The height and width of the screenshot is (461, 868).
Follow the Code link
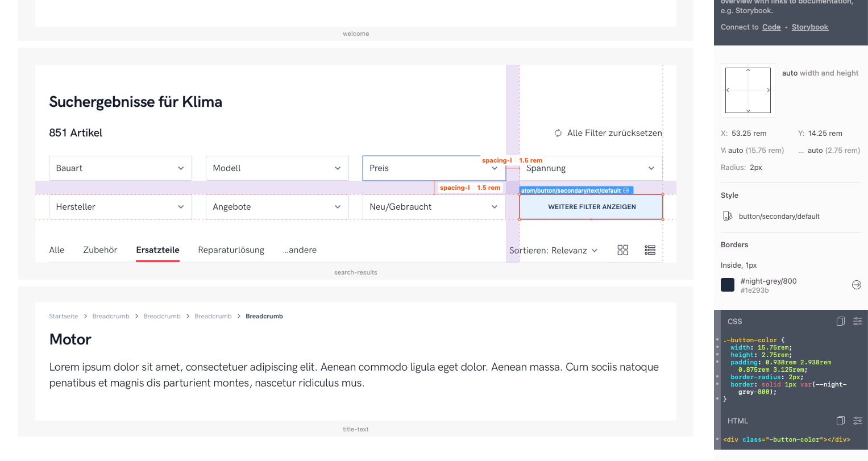(771, 27)
